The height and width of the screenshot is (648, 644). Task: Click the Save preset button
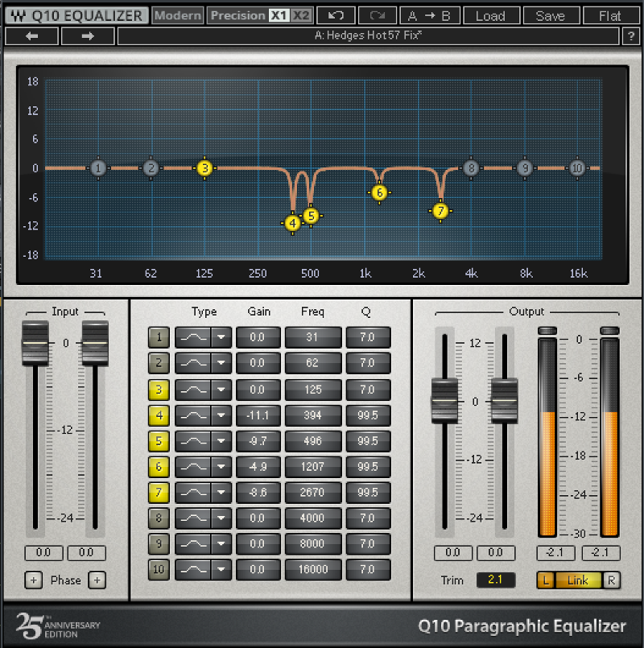(550, 16)
